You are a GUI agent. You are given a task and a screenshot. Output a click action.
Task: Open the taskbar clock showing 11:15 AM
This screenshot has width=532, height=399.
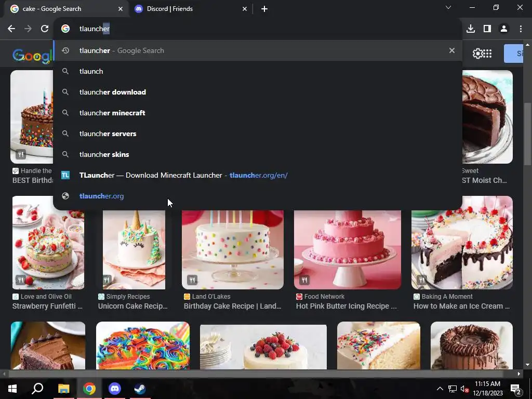pyautogui.click(x=487, y=389)
